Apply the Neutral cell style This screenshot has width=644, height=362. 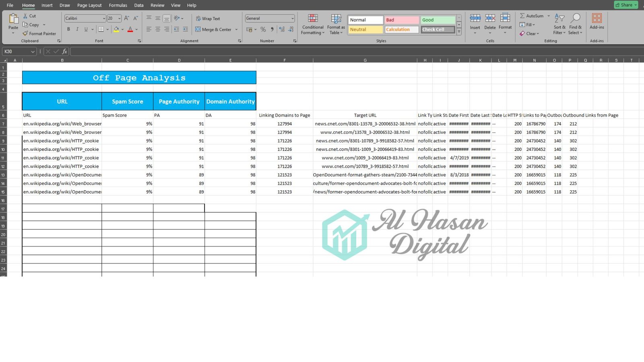(365, 29)
